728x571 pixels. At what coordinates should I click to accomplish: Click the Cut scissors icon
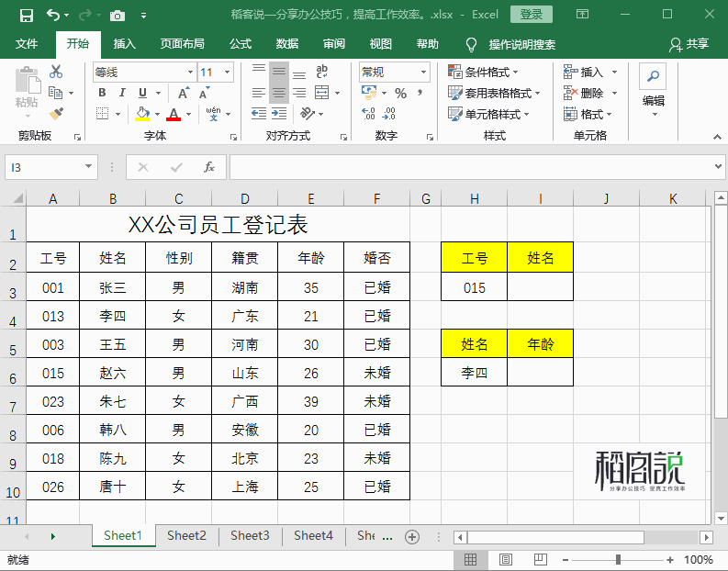click(56, 72)
